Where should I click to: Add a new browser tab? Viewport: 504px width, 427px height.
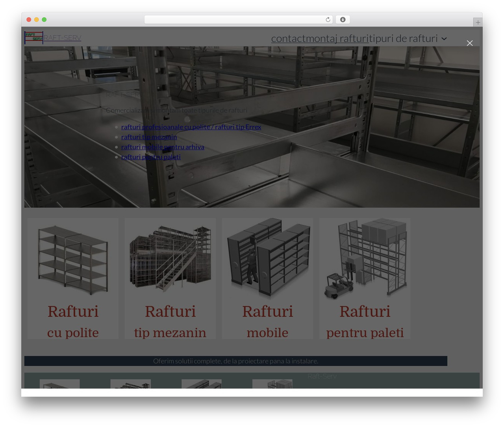point(478,22)
